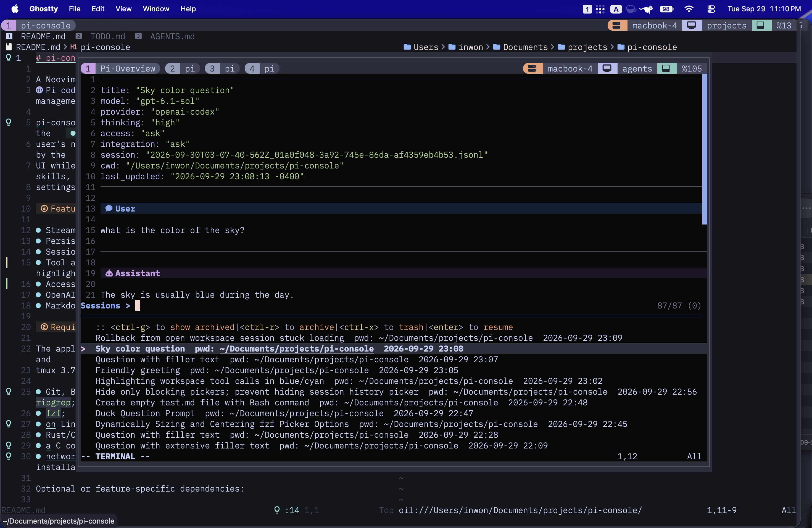Click the model "gpt-6.1-sol" line
Image resolution: width=812 pixels, height=528 pixels.
coord(150,101)
